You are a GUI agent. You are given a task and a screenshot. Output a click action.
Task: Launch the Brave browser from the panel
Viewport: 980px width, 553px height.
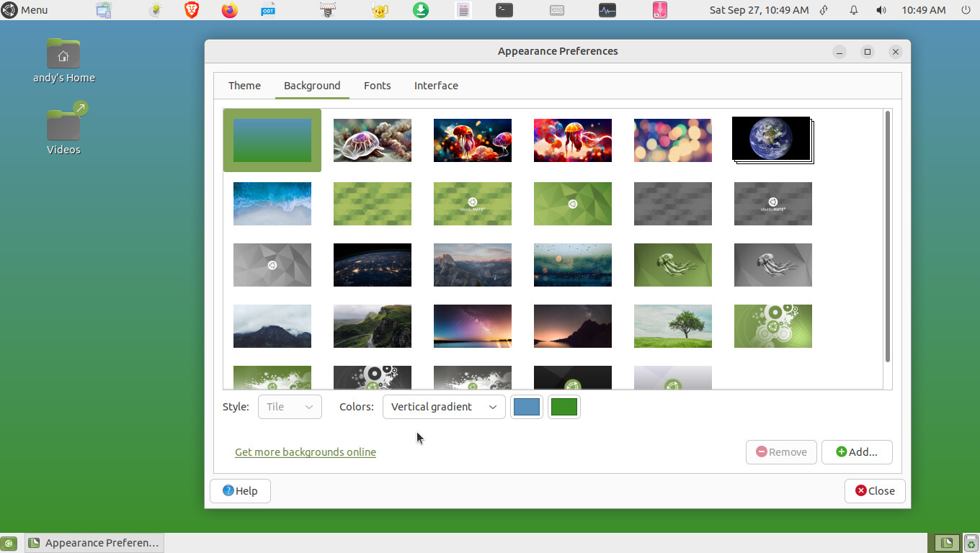point(191,10)
